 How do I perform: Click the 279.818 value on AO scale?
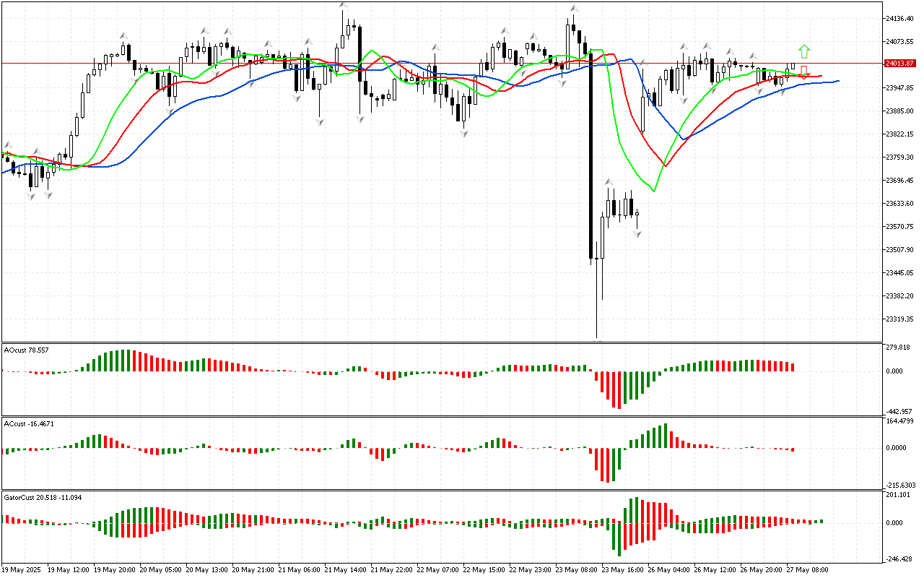point(898,347)
